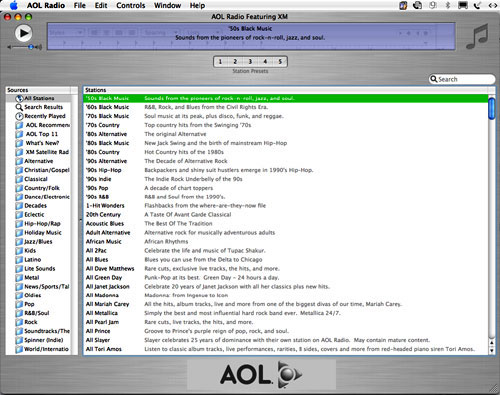The image size is (500, 395).
Task: Click the Search input field
Action: 462,79
